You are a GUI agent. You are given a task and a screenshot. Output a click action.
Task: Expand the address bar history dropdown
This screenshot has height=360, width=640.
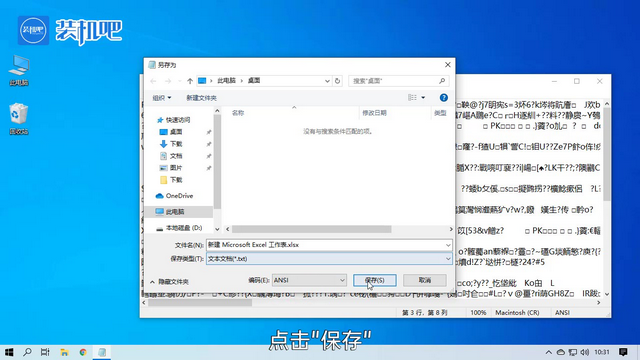[x=327, y=81]
